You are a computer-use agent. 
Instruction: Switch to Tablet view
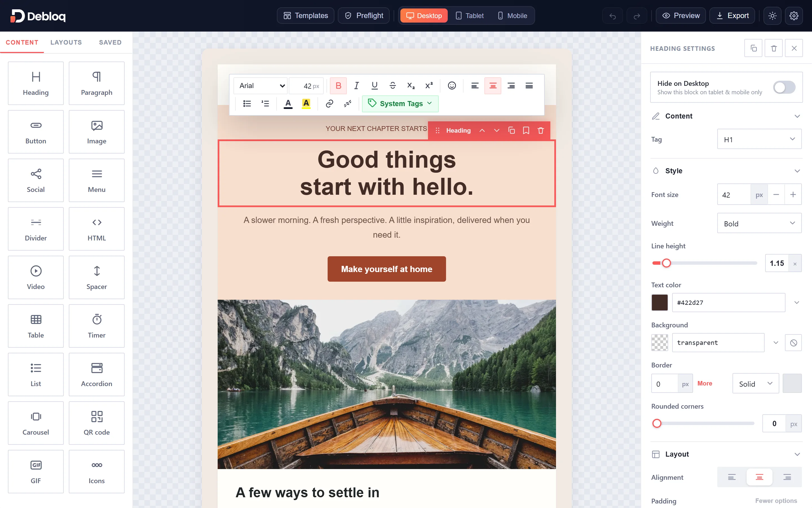pyautogui.click(x=469, y=16)
